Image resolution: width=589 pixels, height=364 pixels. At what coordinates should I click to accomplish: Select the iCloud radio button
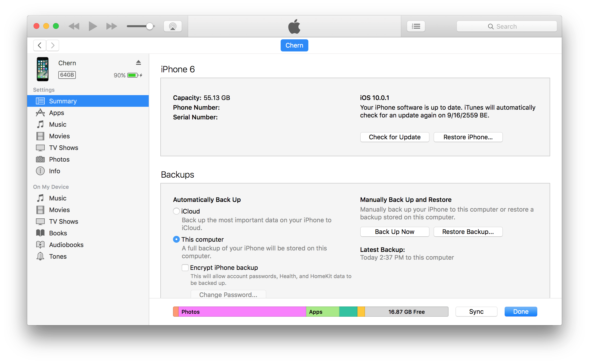click(x=176, y=211)
